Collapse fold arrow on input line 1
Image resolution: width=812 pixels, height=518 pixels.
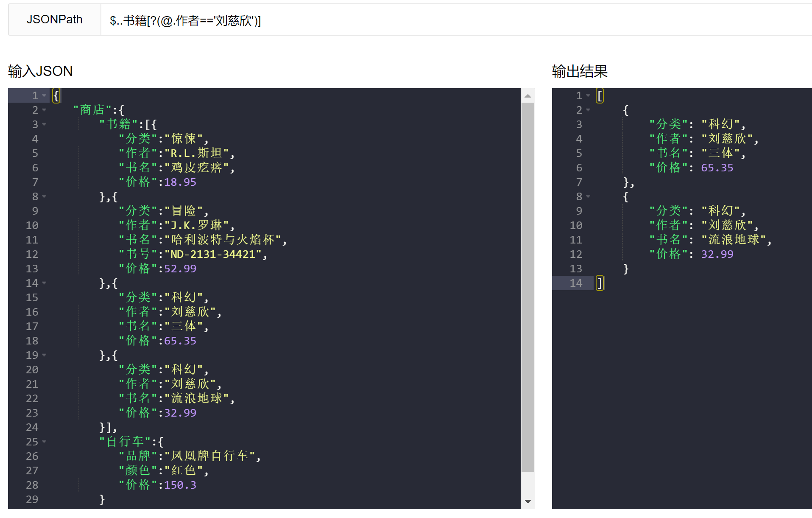44,96
